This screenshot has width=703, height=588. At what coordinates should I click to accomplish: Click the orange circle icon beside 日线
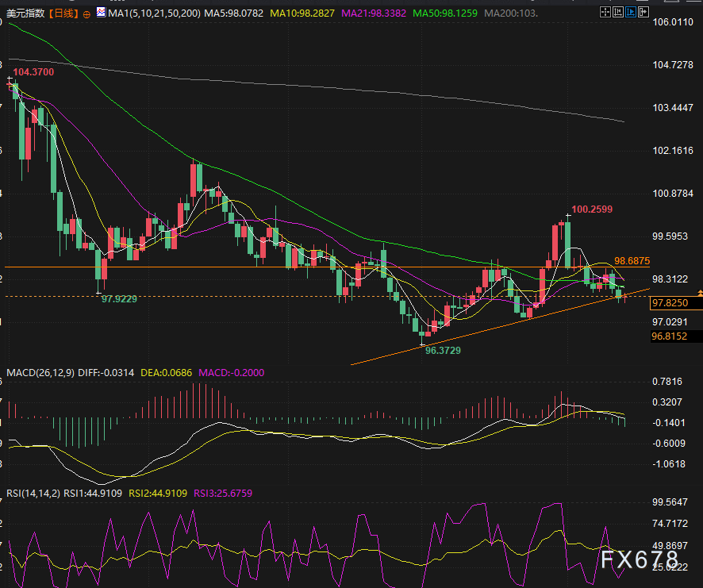86,13
